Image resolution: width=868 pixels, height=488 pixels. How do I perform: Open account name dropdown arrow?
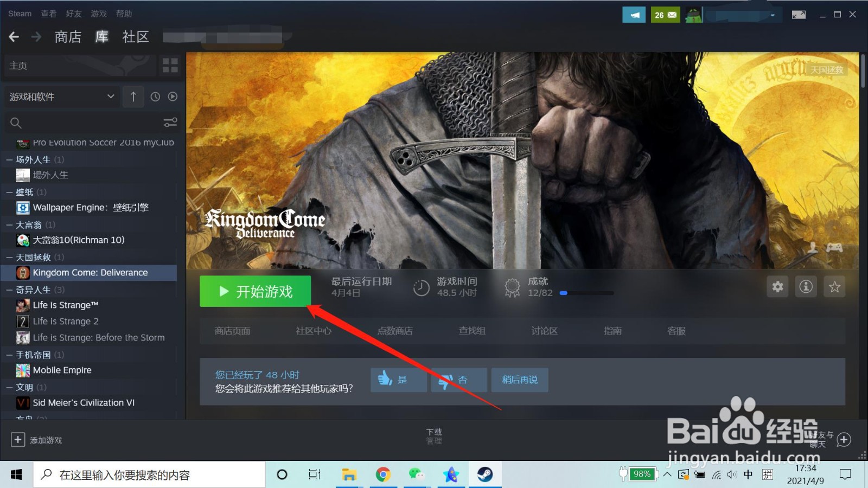coord(773,15)
